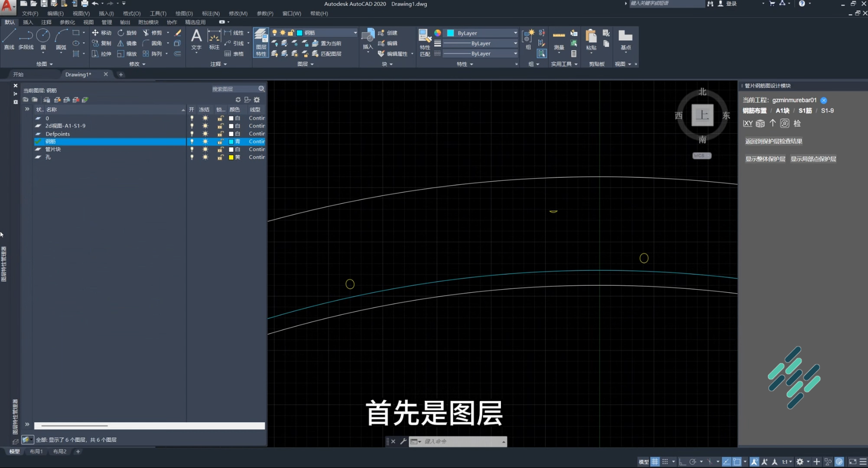Viewport: 868px width, 468px height.
Task: Expand the 图层 panel flyout
Action: 305,64
